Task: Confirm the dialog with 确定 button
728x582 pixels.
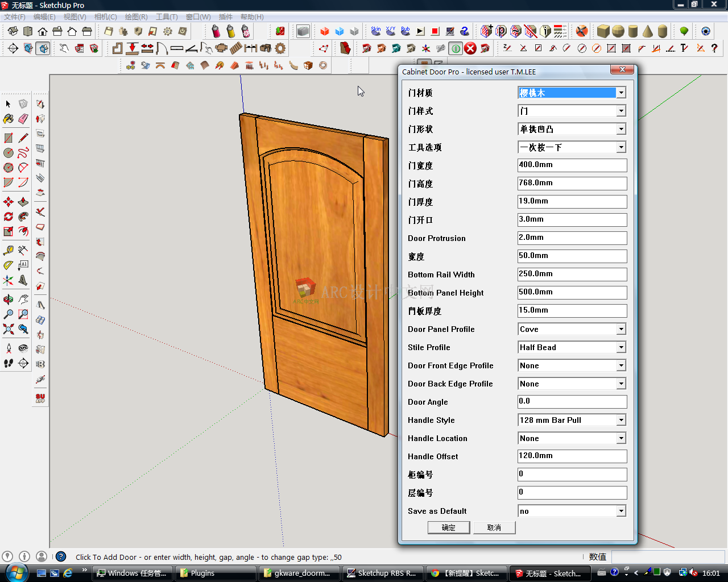Action: (x=448, y=527)
